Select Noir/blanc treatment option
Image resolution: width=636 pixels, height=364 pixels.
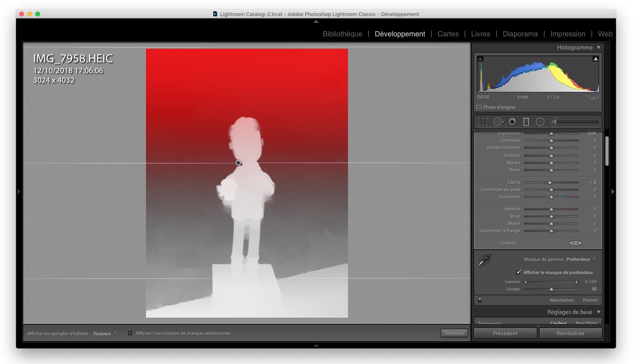[587, 322]
